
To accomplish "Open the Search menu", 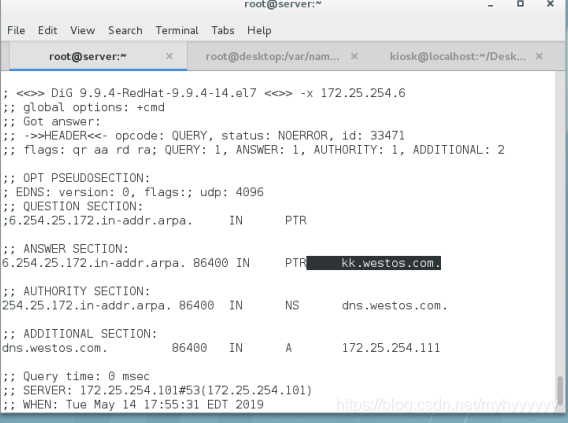I will coord(125,30).
